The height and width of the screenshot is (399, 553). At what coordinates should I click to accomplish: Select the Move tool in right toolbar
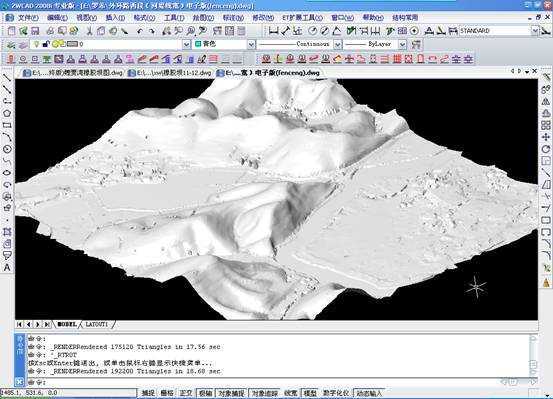[x=546, y=137]
